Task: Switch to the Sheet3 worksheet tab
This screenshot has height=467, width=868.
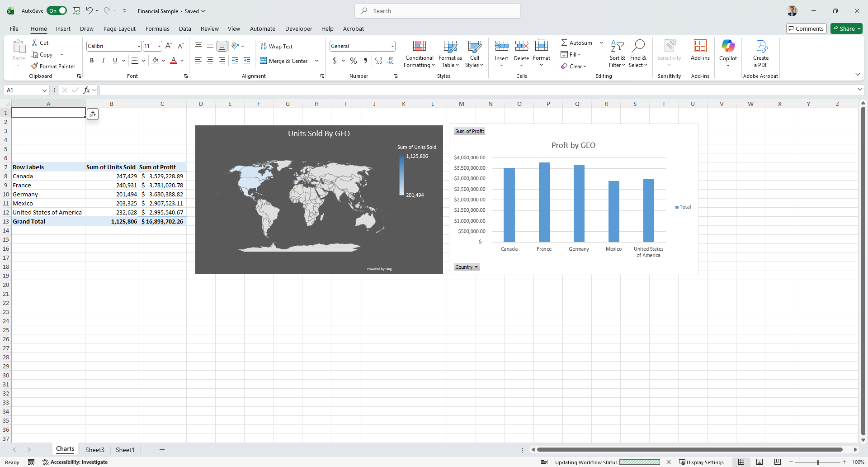Action: [x=94, y=450]
